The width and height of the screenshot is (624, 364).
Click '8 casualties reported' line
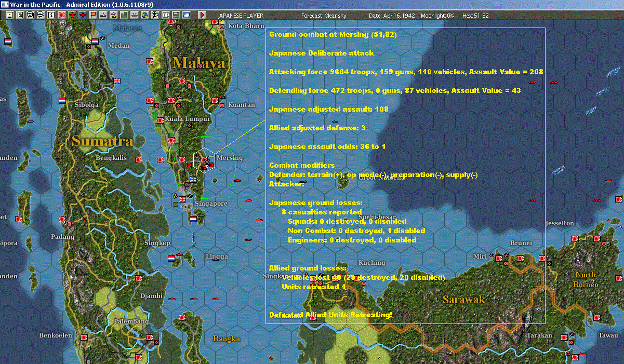(x=322, y=212)
